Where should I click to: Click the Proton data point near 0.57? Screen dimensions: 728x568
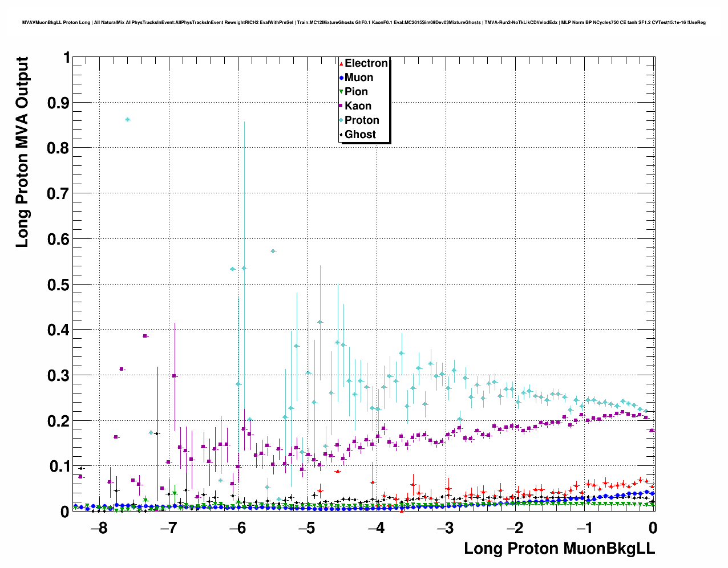click(273, 251)
